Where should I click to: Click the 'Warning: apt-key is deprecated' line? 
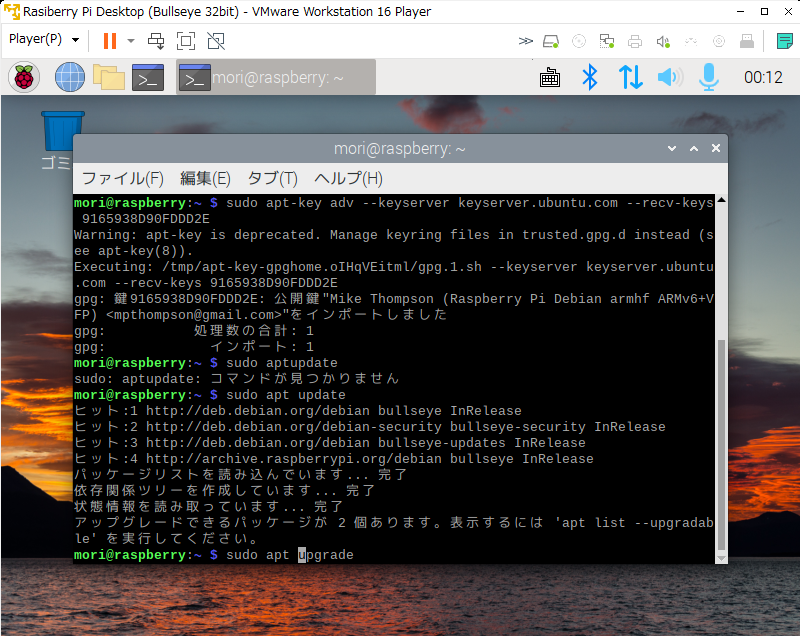(393, 235)
